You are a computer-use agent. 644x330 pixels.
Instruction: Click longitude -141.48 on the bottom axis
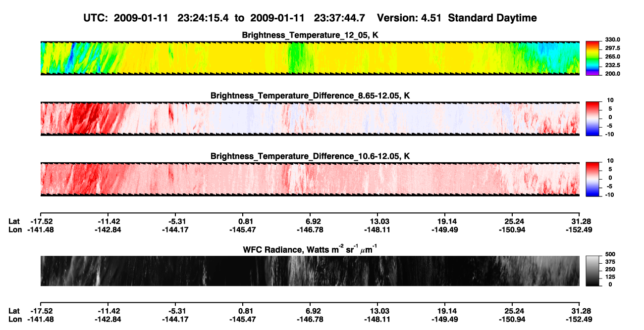[x=40, y=319]
